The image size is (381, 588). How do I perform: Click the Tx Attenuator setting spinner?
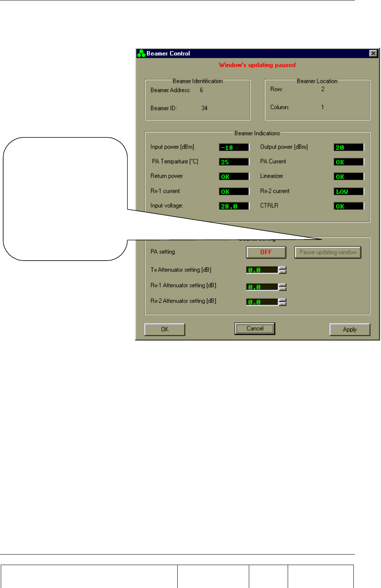[x=283, y=270]
